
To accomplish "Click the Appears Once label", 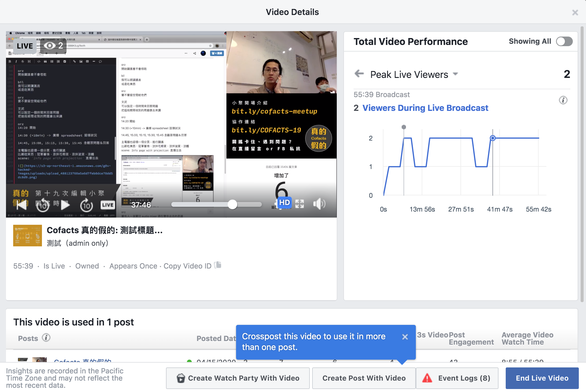I will tap(133, 266).
